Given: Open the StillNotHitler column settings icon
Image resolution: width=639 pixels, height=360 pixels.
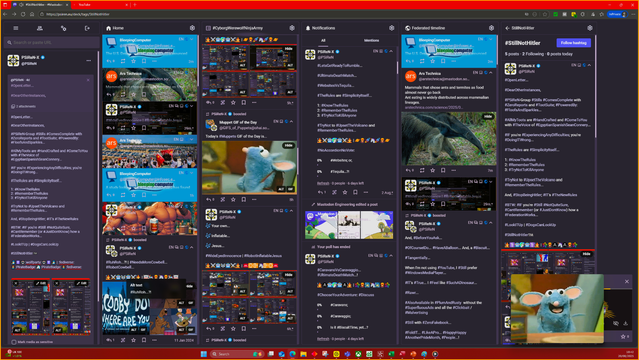Looking at the screenshot, I should tap(590, 28).
